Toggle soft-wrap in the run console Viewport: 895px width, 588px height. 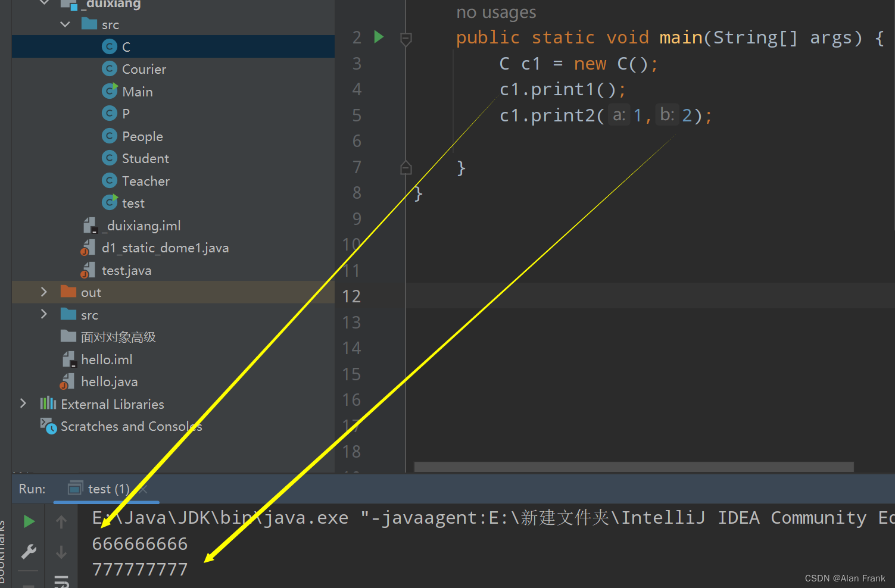click(61, 581)
